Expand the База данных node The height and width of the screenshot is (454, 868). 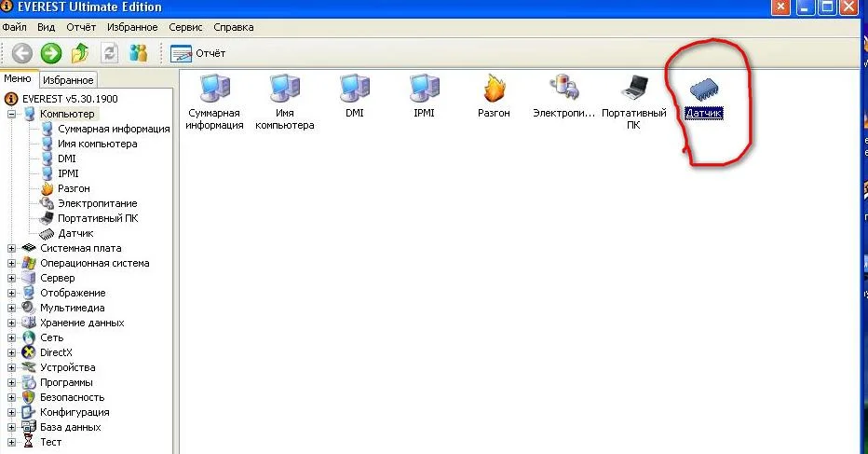pos(11,427)
